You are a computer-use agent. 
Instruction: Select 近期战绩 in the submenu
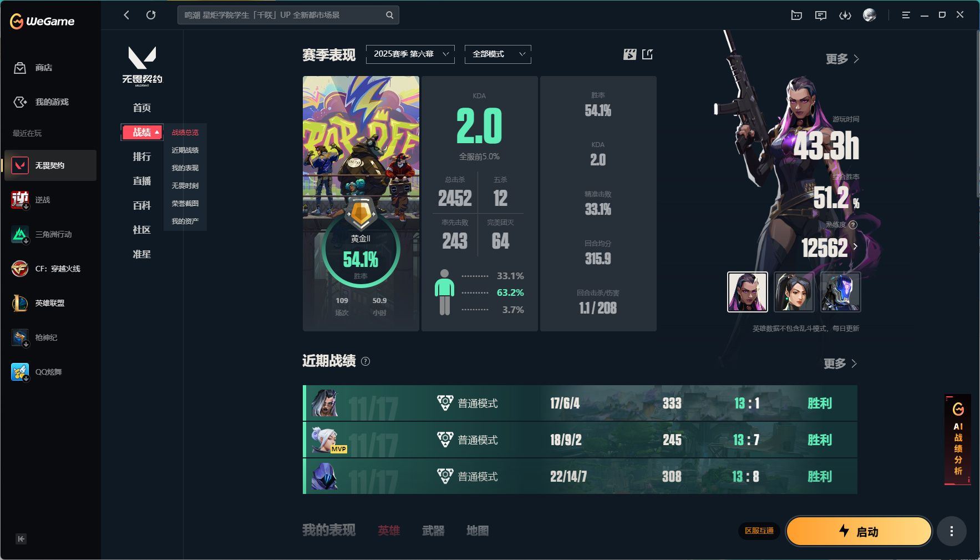click(x=185, y=150)
